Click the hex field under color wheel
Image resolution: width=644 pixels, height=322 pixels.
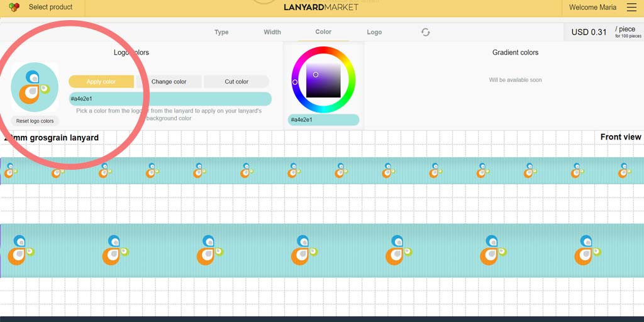tap(324, 120)
